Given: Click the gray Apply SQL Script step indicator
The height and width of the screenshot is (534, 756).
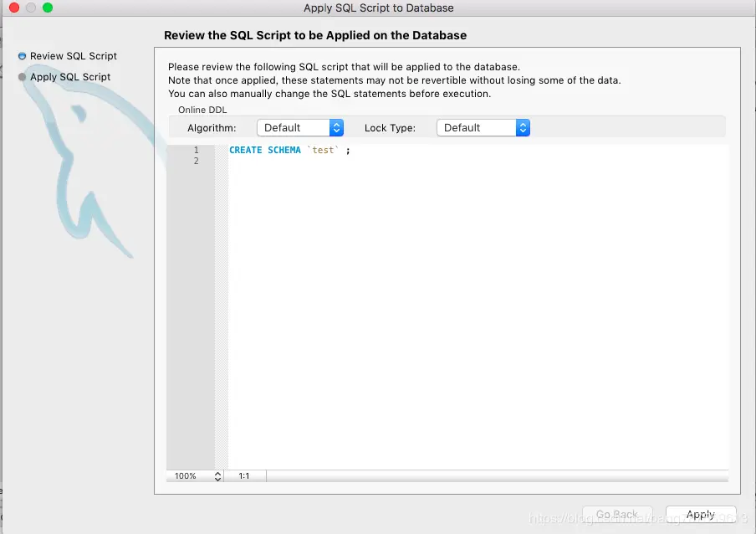Looking at the screenshot, I should pyautogui.click(x=22, y=77).
